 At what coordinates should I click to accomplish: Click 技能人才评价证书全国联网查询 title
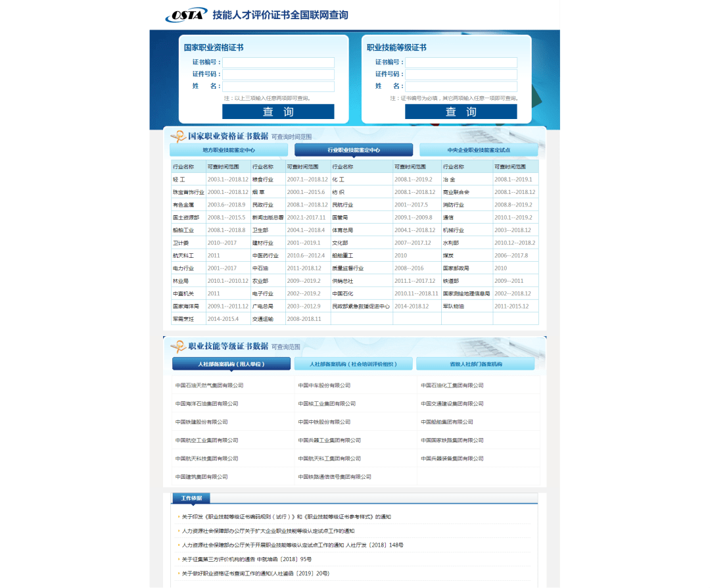280,15
